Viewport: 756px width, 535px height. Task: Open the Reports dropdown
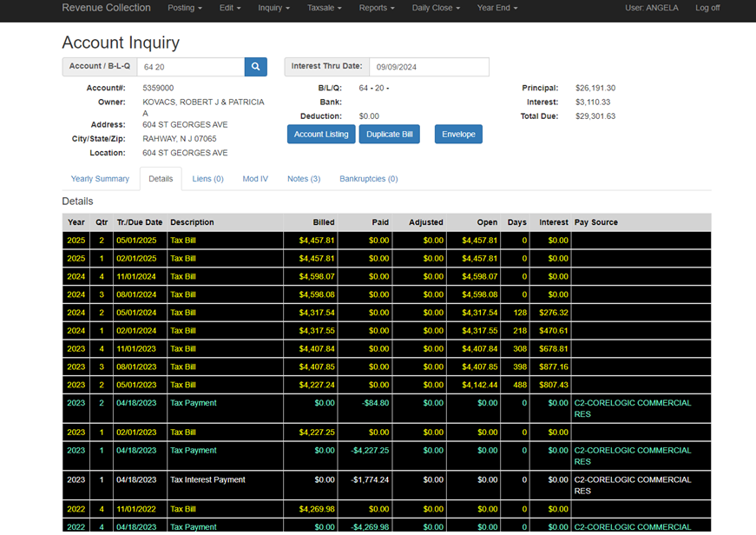point(377,8)
